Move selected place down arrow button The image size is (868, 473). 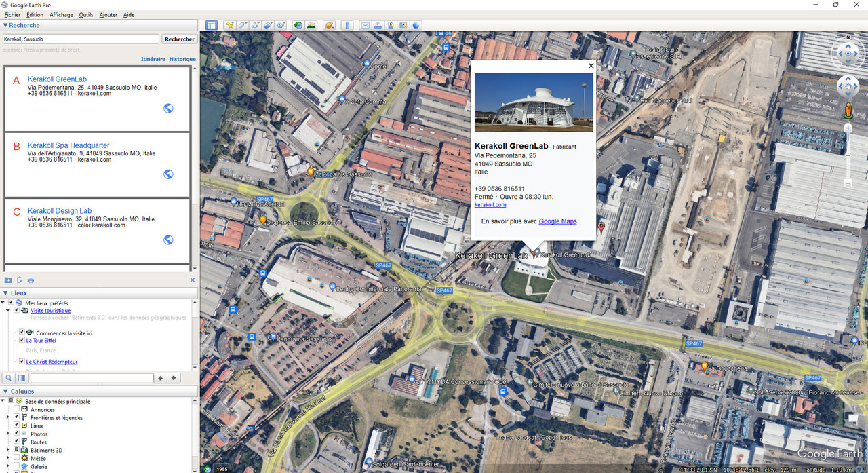(x=174, y=378)
